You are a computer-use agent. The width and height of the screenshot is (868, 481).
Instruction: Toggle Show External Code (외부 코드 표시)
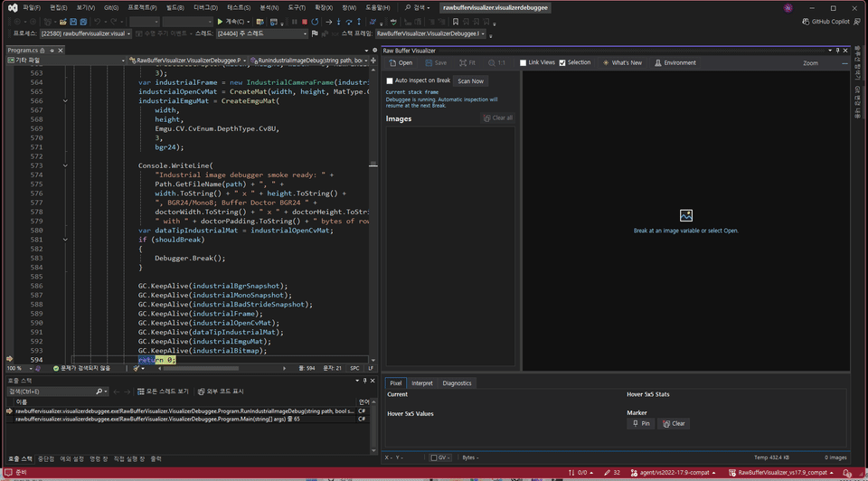click(221, 391)
